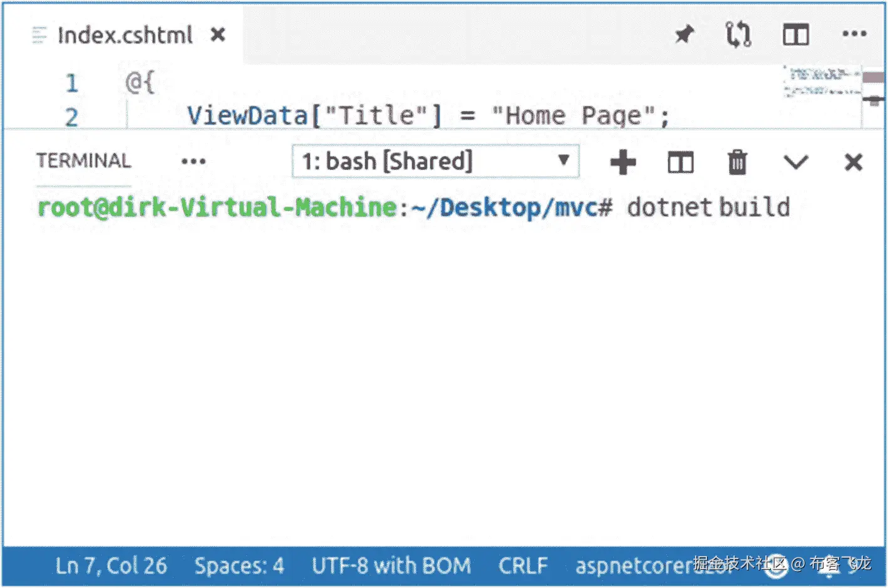888x588 pixels.
Task: Open a new terminal with the plus icon
Action: (x=622, y=162)
